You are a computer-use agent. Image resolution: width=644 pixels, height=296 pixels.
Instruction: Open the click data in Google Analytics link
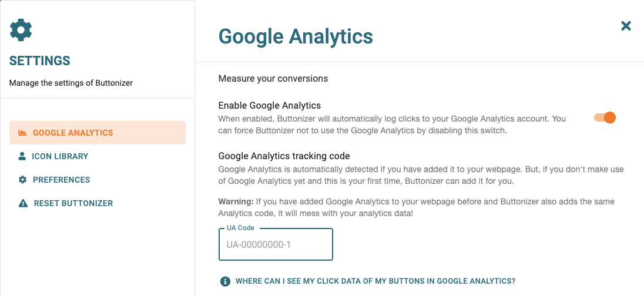(375, 281)
